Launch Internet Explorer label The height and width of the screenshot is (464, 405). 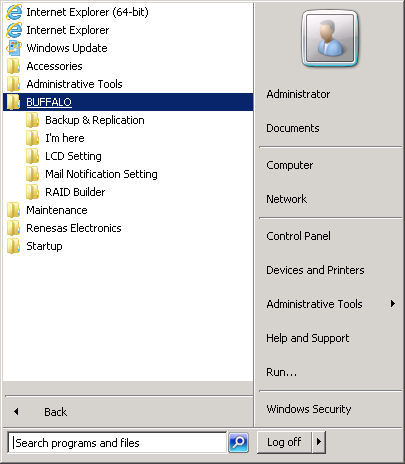(x=68, y=30)
